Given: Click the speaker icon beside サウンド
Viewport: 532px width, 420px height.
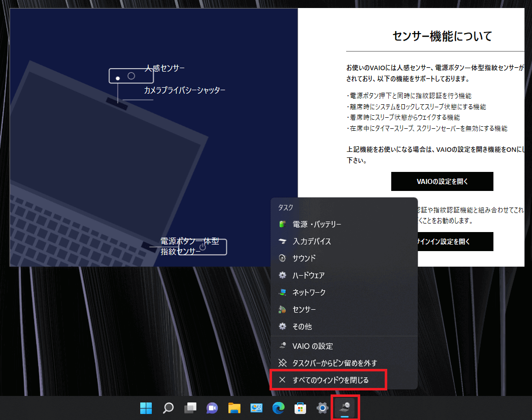Looking at the screenshot, I should tap(283, 258).
